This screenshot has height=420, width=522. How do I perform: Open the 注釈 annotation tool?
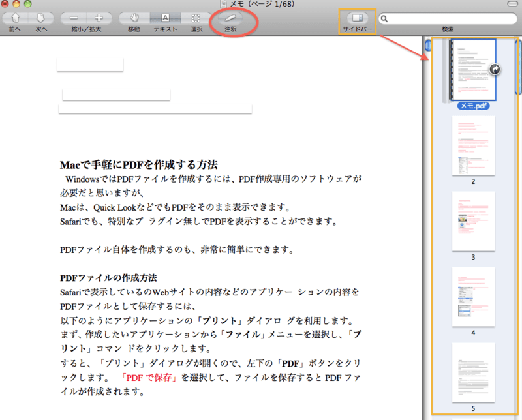230,18
